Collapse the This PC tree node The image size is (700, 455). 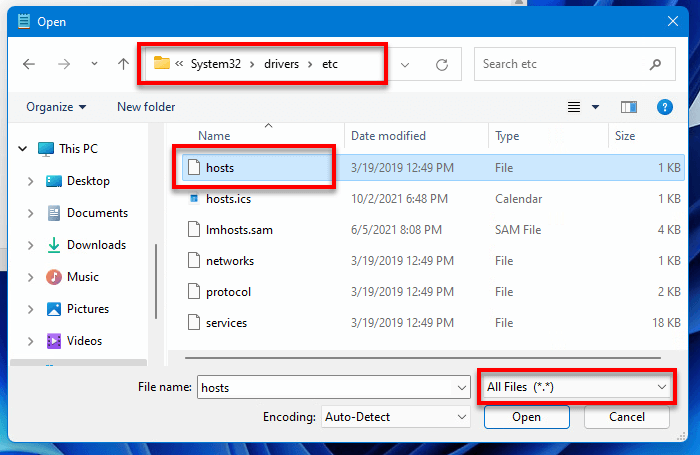(22, 149)
